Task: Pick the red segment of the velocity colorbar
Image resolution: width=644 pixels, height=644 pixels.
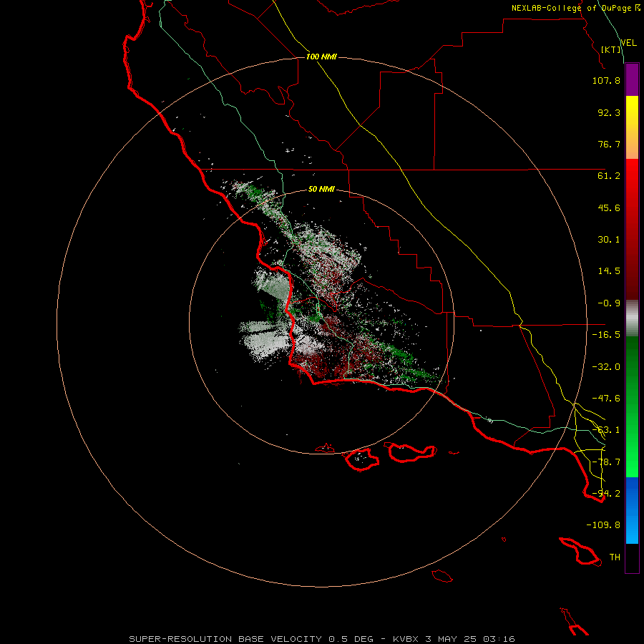Action: point(632,229)
